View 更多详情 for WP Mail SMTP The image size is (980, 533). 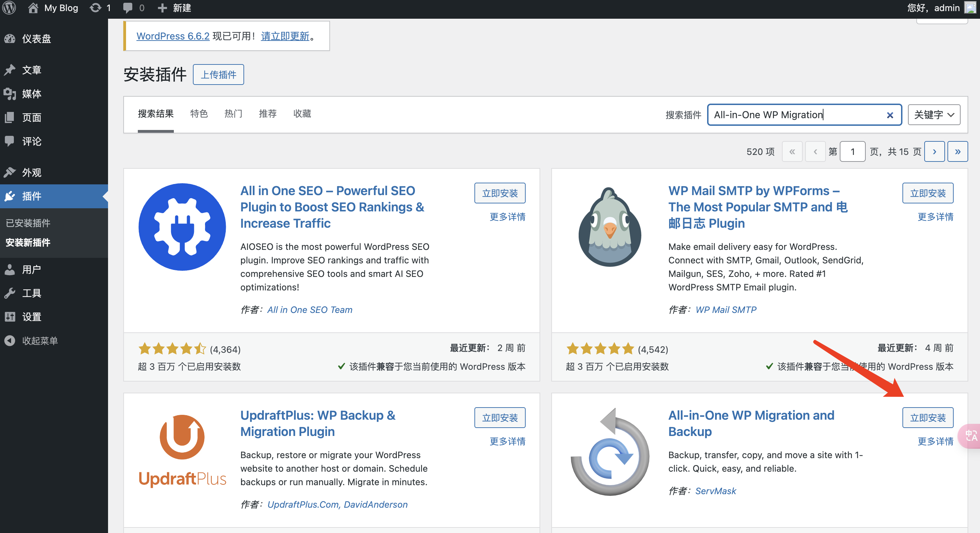pos(935,217)
